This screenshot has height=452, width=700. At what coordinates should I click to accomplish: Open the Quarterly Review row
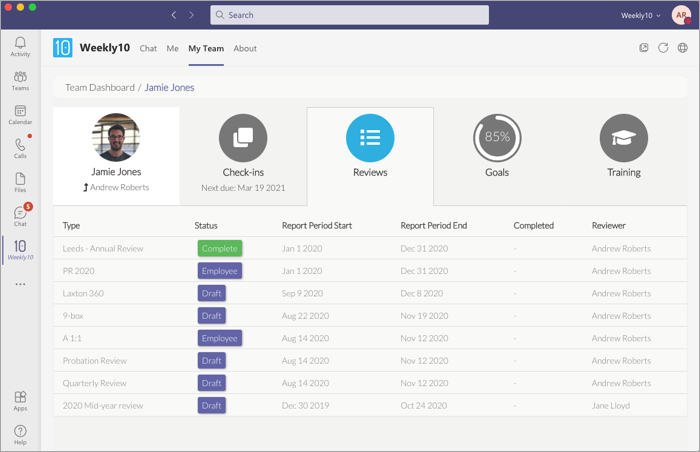coord(370,383)
